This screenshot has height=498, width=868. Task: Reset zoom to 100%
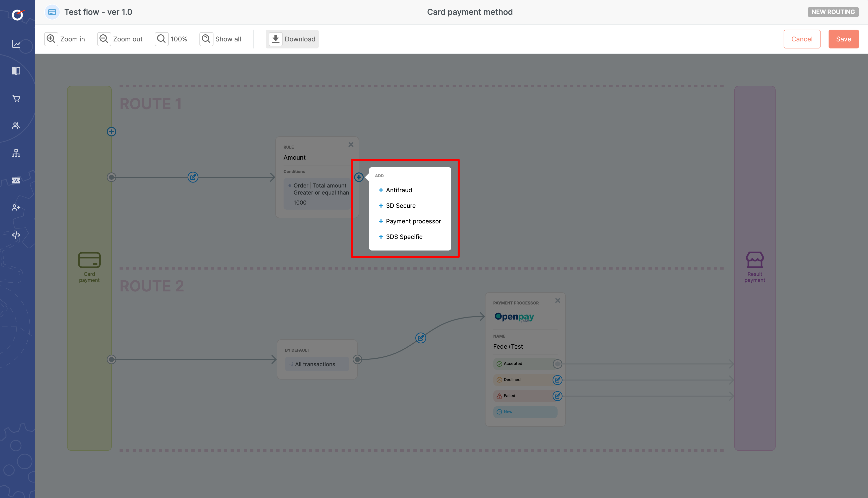(x=171, y=39)
